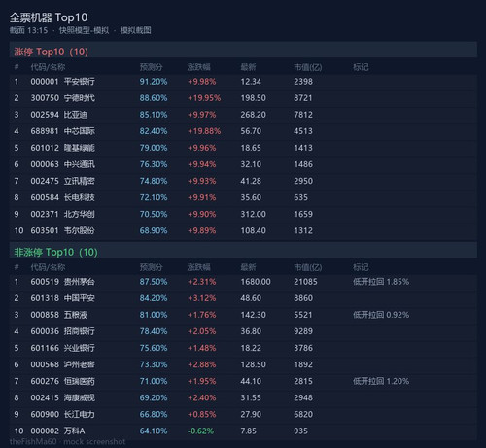Select stock row 688981 中芯国际
The width and height of the screenshot is (486, 448).
tap(243, 131)
